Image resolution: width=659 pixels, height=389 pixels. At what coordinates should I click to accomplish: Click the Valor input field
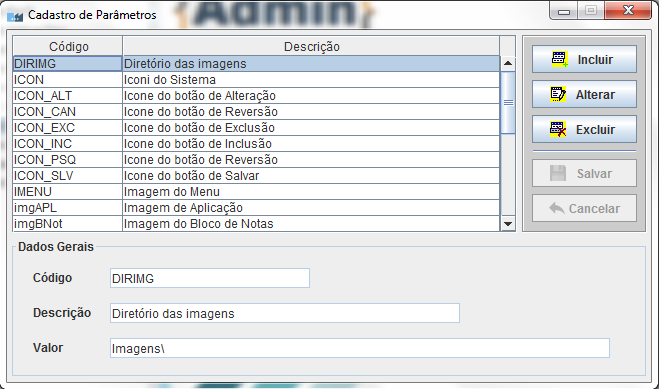[x=360, y=348]
